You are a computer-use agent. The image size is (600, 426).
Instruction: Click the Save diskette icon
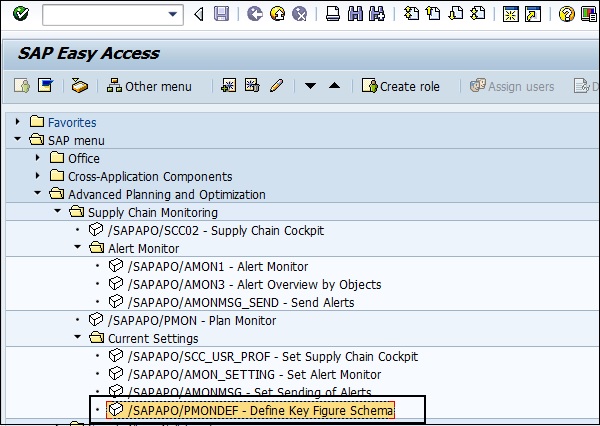pyautogui.click(x=221, y=14)
